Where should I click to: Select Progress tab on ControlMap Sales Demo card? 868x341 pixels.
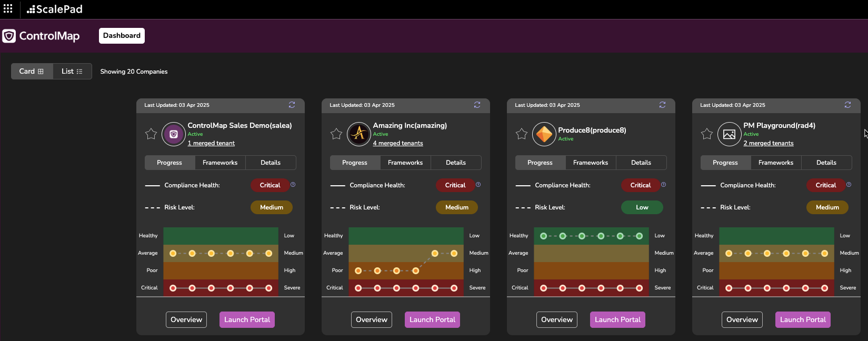169,163
